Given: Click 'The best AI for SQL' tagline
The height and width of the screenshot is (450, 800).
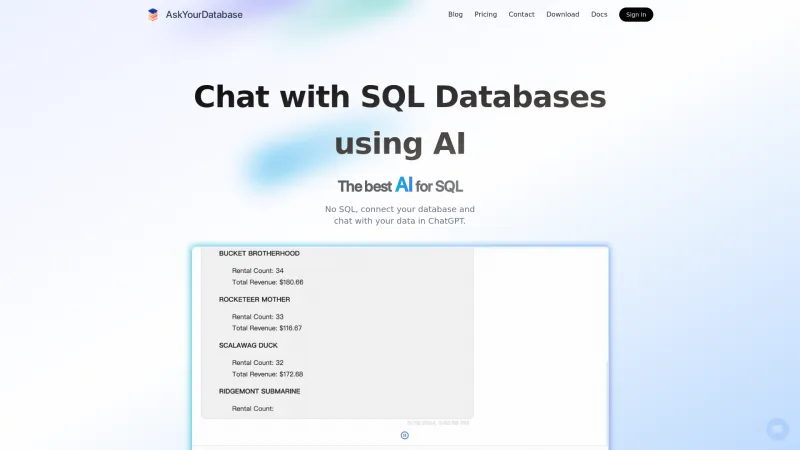Looking at the screenshot, I should [x=400, y=186].
